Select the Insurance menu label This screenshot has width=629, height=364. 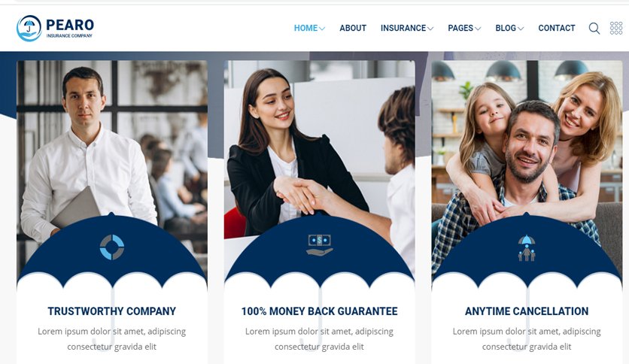tap(403, 28)
